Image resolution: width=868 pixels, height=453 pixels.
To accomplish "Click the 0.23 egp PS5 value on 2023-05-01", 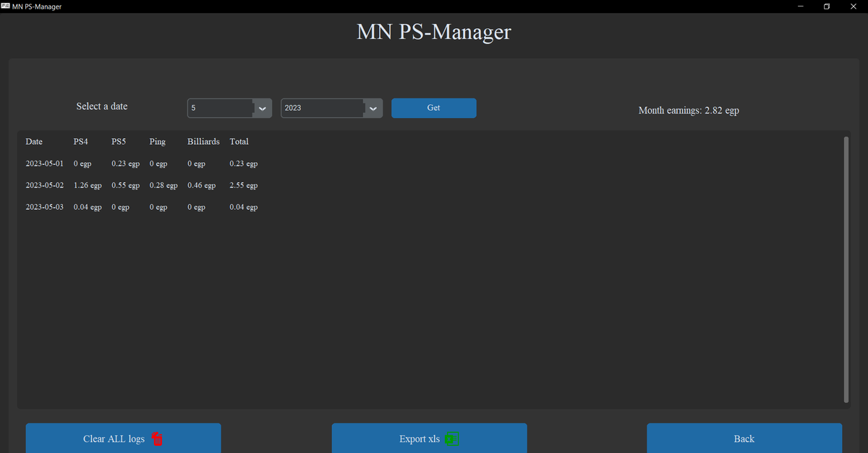I will point(126,164).
